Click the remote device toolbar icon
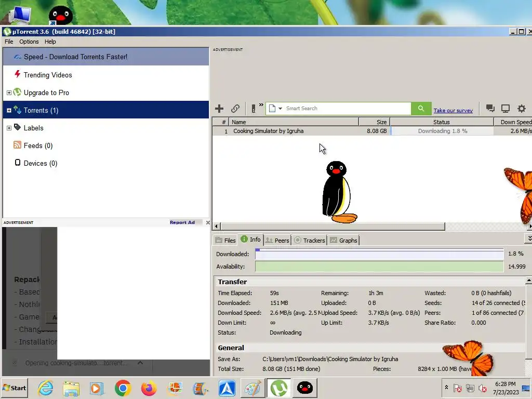 click(254, 109)
